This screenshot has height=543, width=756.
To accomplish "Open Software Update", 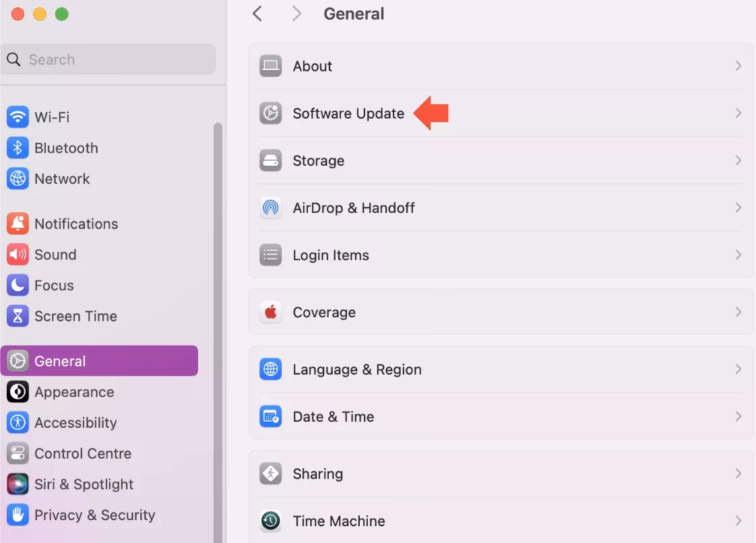I will (x=348, y=113).
